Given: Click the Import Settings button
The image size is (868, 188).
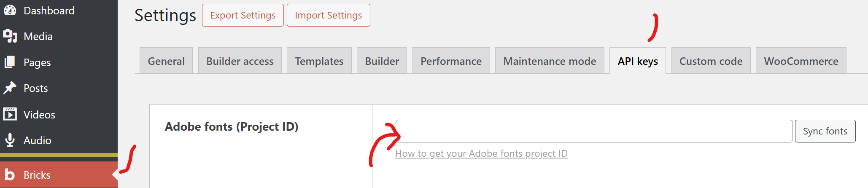Looking at the screenshot, I should [329, 15].
